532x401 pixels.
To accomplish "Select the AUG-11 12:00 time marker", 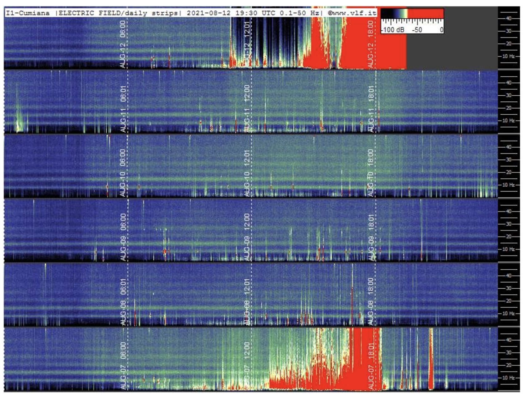I will tap(247, 109).
